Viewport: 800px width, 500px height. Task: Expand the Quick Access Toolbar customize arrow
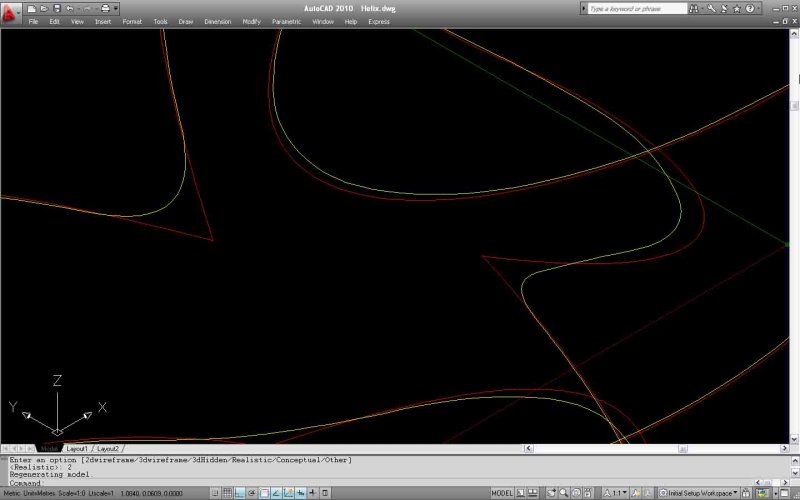tap(117, 8)
